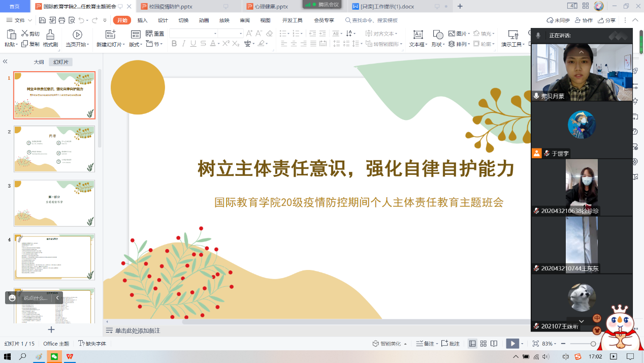
Task: Add a comment with 批注 button
Action: tap(450, 344)
